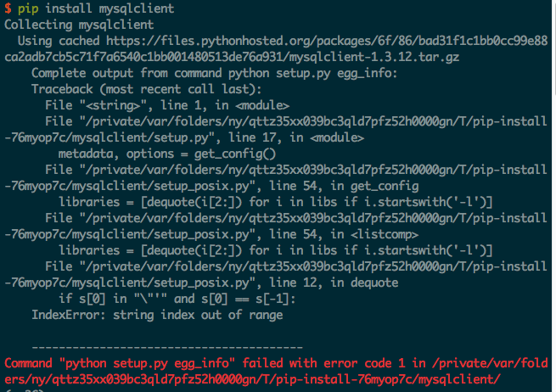Click the File "<string>", line 1 entry
This screenshot has width=556, height=392.
coord(167,105)
